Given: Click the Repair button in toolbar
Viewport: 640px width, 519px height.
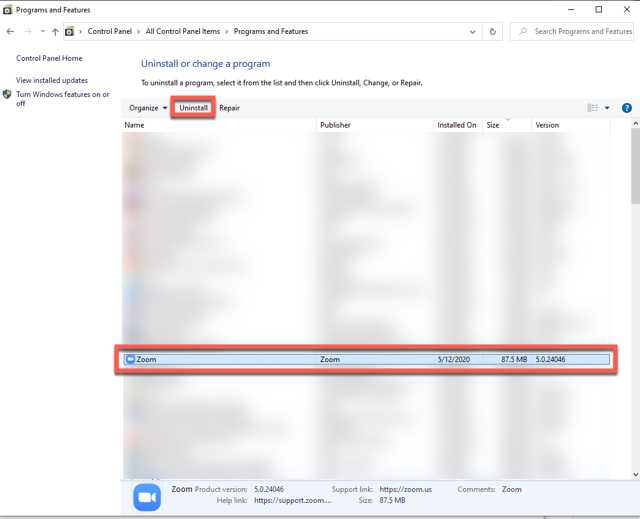Looking at the screenshot, I should click(229, 108).
